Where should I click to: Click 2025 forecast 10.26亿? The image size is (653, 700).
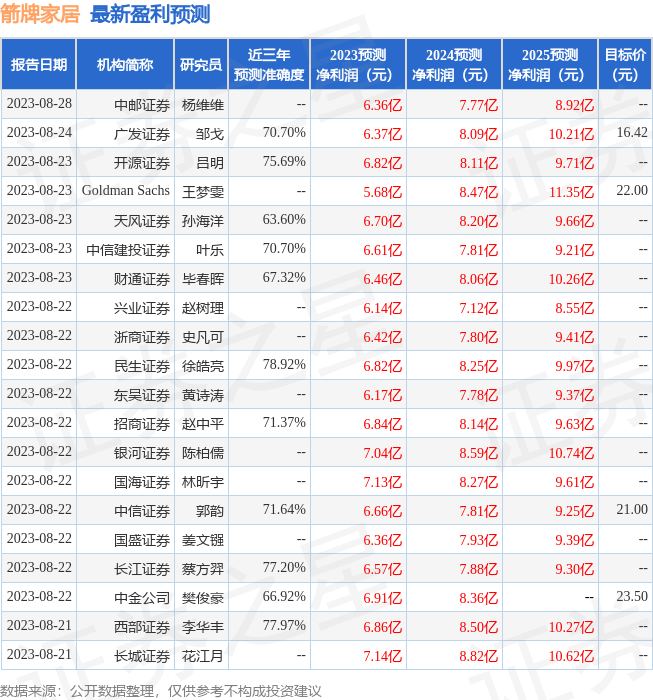571,279
